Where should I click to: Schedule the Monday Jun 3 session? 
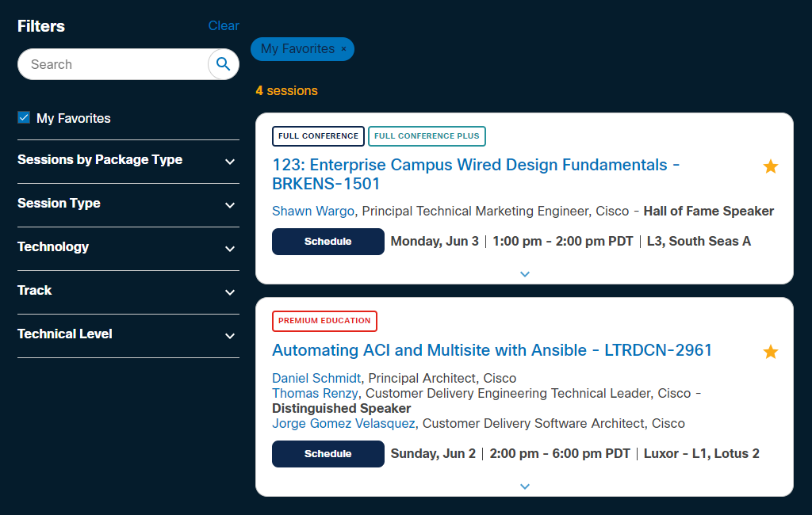coord(327,242)
